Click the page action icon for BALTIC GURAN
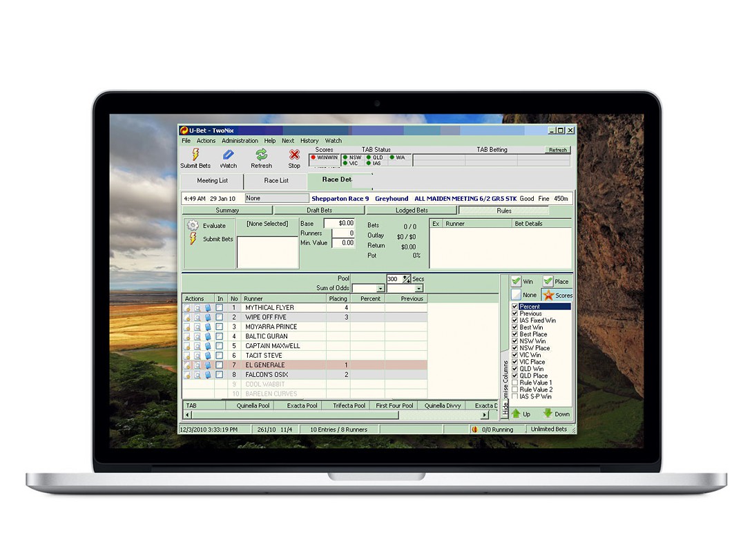The width and height of the screenshot is (752, 560). [187, 336]
